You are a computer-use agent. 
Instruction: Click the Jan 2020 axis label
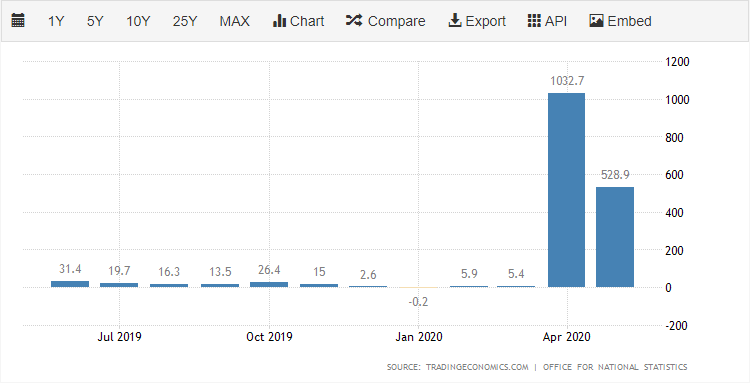pos(419,337)
